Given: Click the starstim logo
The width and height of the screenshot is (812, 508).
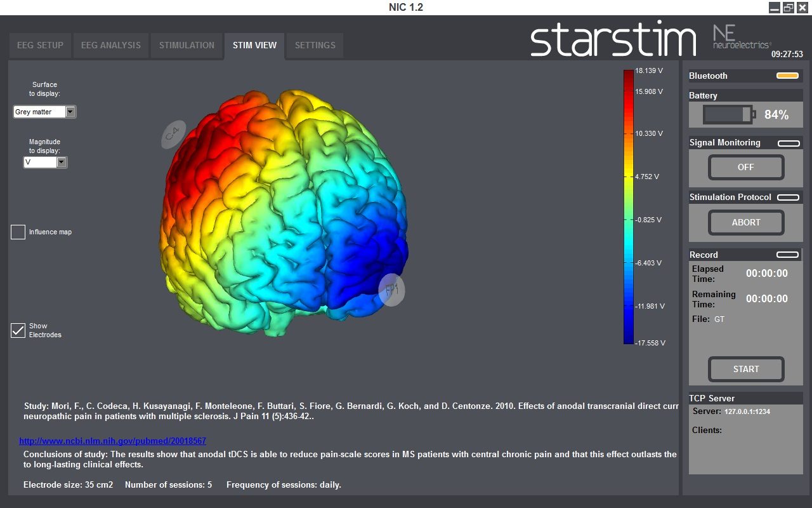Looking at the screenshot, I should point(613,39).
